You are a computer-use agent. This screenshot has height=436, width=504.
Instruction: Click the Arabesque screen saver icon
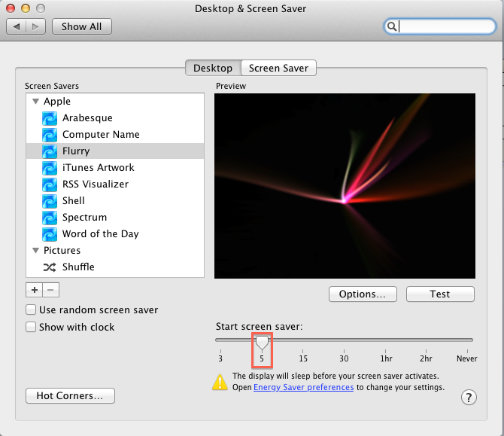[50, 118]
